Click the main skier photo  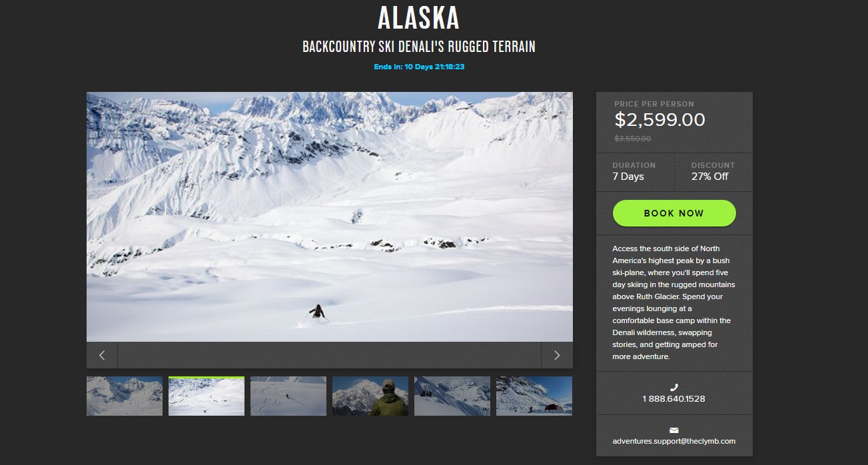pos(330,217)
